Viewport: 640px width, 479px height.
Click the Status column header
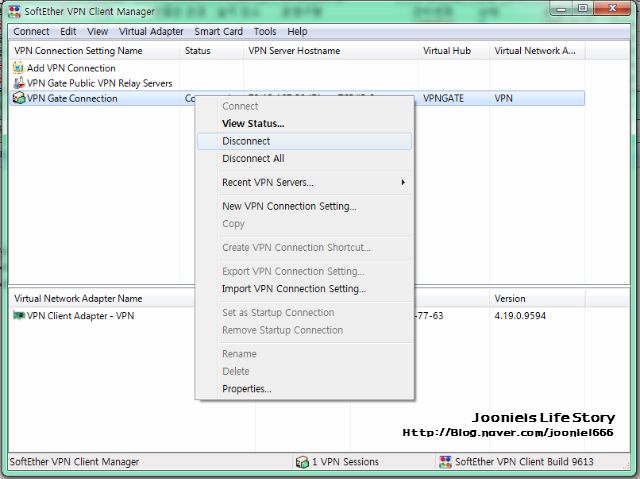pos(211,51)
